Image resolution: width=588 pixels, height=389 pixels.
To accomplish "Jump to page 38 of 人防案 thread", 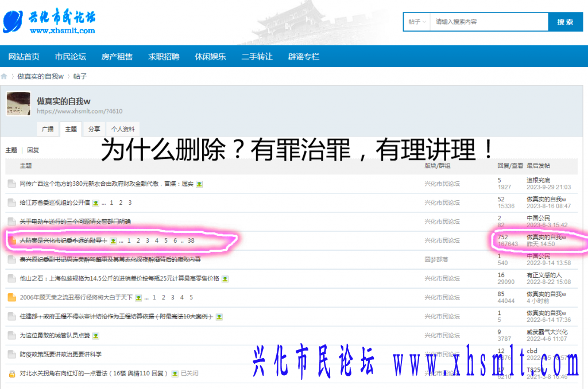I will pos(191,240).
